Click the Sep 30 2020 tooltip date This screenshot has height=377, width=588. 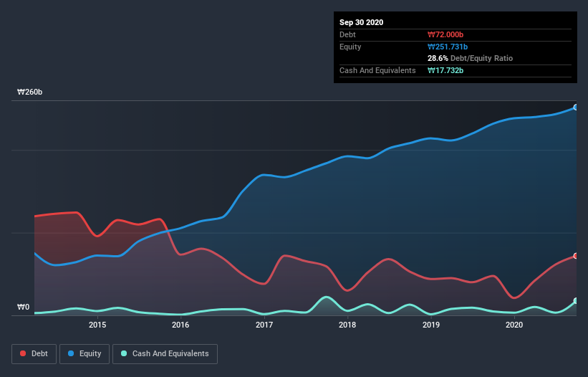pos(362,22)
